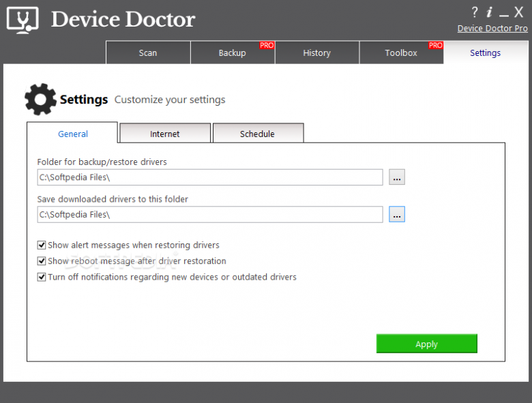Select the Settings tab

point(486,53)
